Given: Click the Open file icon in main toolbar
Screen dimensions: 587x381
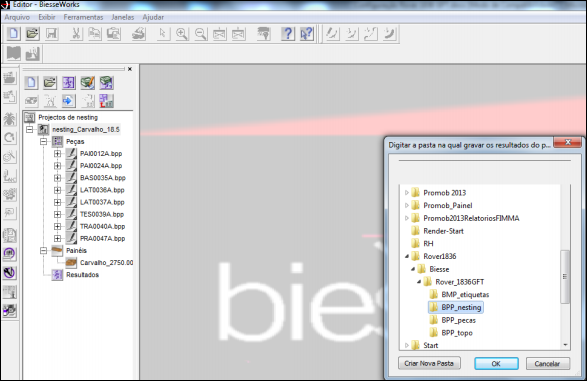Looking at the screenshot, I should 32,34.
